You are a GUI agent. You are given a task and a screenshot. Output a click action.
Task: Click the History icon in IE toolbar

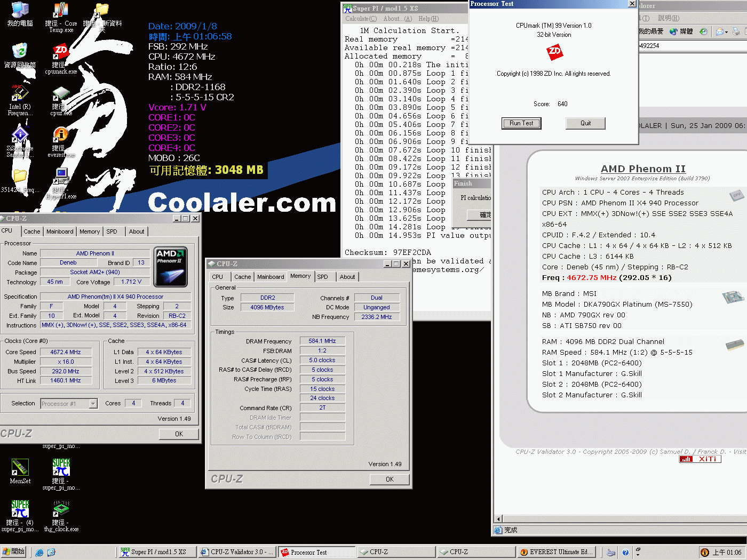click(x=703, y=31)
